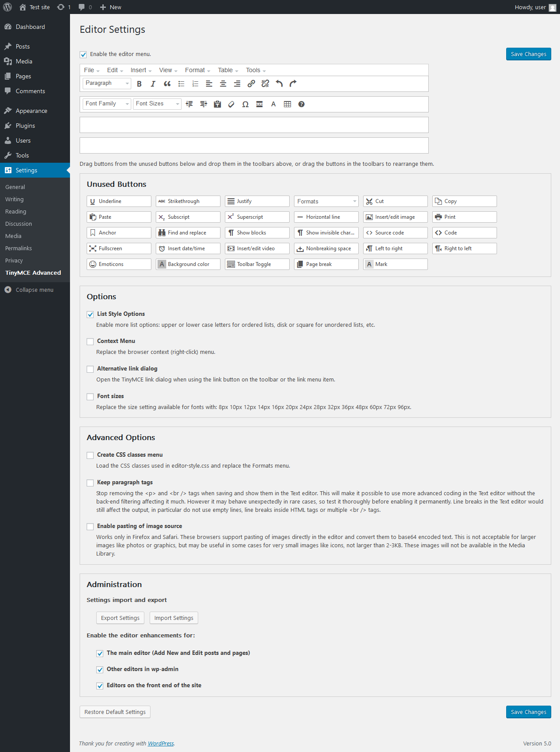Check the Font sizes option
This screenshot has width=560, height=752.
[90, 397]
